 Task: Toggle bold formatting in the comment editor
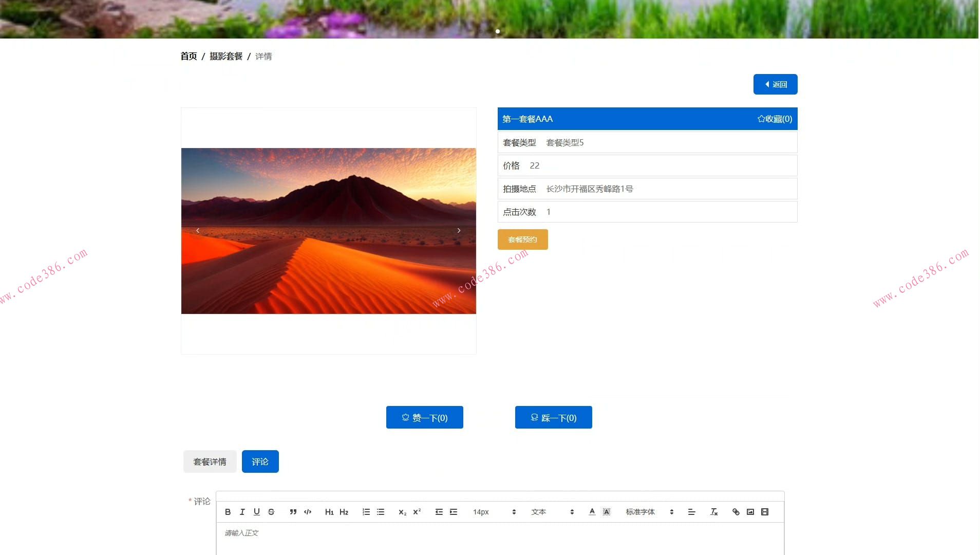click(x=228, y=511)
